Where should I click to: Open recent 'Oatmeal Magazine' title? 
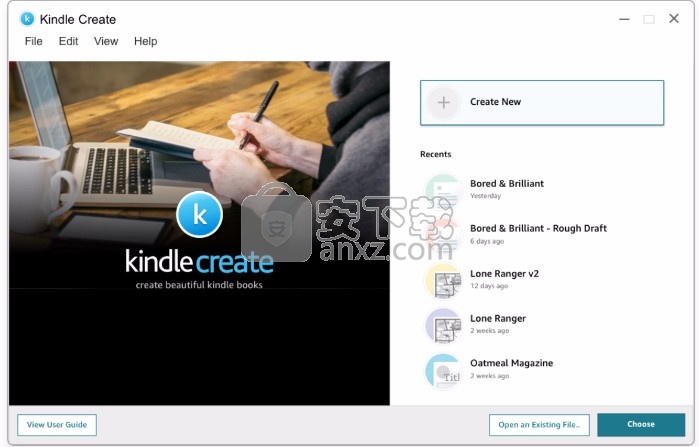511,363
